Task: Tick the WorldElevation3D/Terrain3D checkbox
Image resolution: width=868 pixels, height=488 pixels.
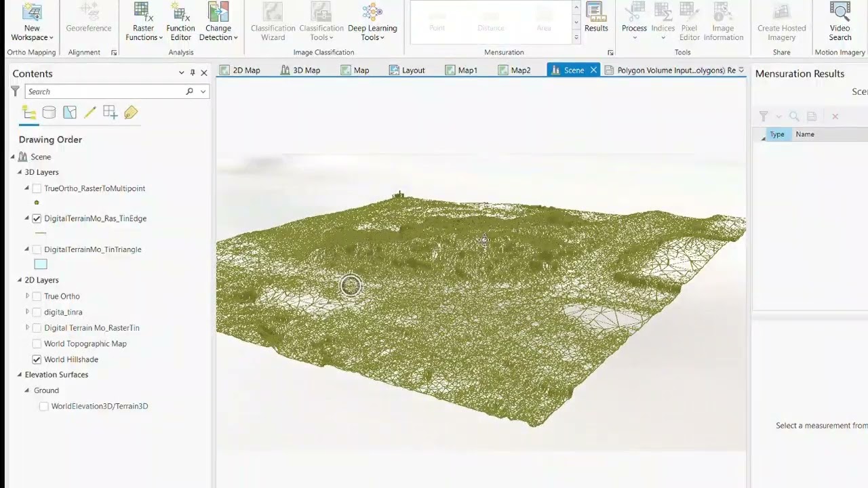Action: [x=44, y=406]
